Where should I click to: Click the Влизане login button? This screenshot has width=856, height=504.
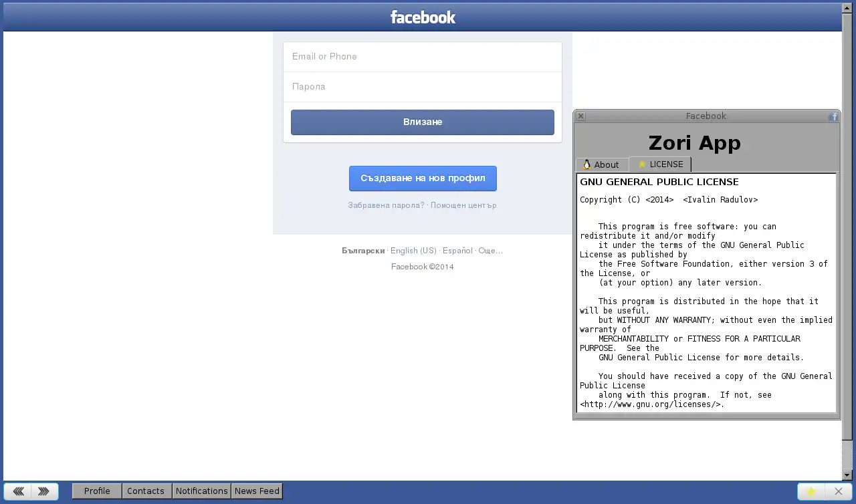[423, 122]
